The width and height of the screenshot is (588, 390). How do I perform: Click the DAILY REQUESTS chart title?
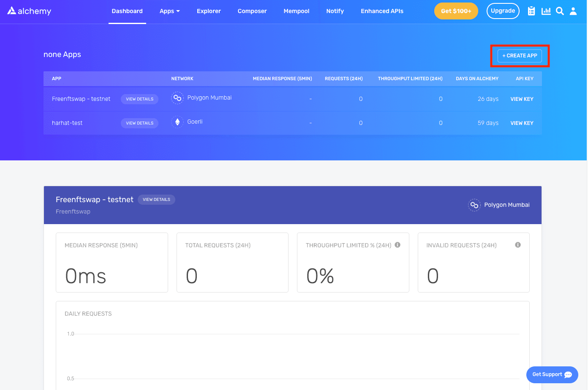point(88,314)
